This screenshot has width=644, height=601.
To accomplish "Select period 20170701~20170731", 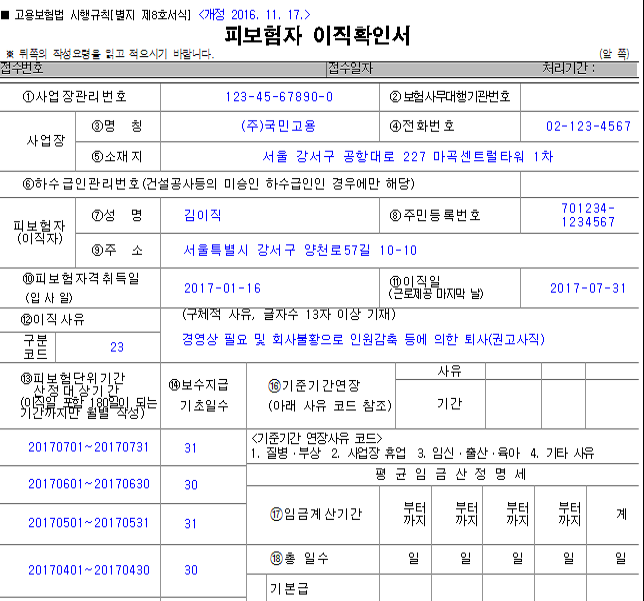I will (88, 447).
